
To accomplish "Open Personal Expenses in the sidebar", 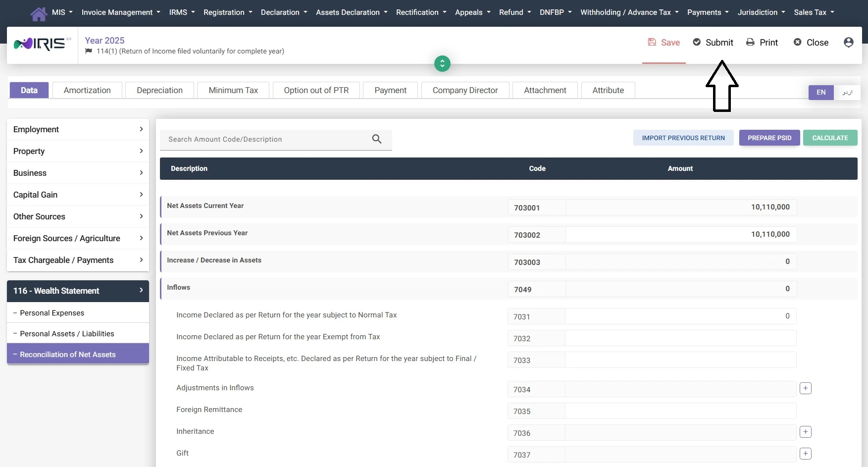I will (x=78, y=313).
